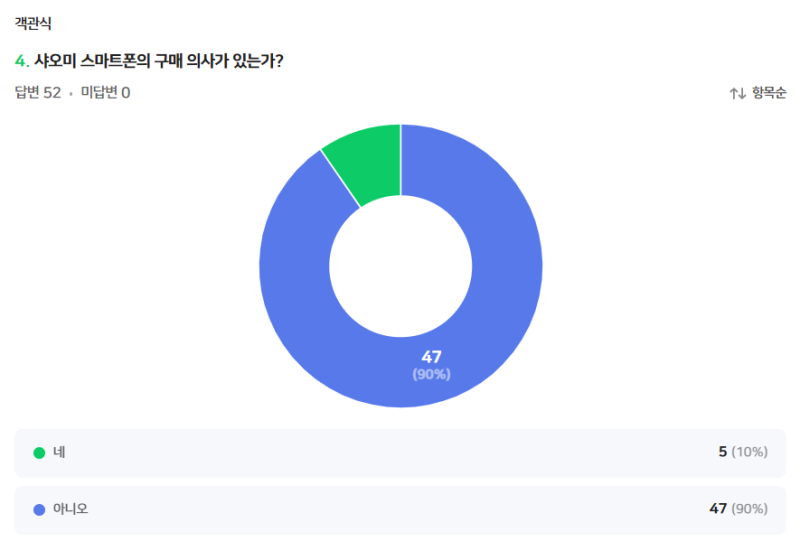Click the white center of the donut chart

coord(401,266)
